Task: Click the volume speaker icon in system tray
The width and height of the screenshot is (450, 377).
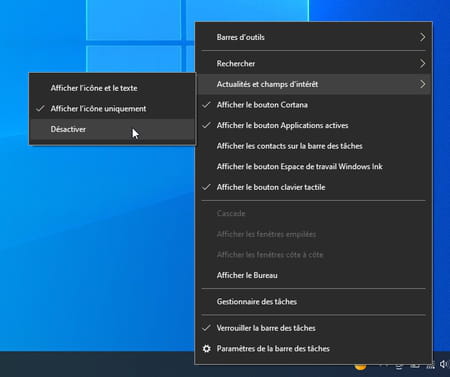Action: [444, 364]
